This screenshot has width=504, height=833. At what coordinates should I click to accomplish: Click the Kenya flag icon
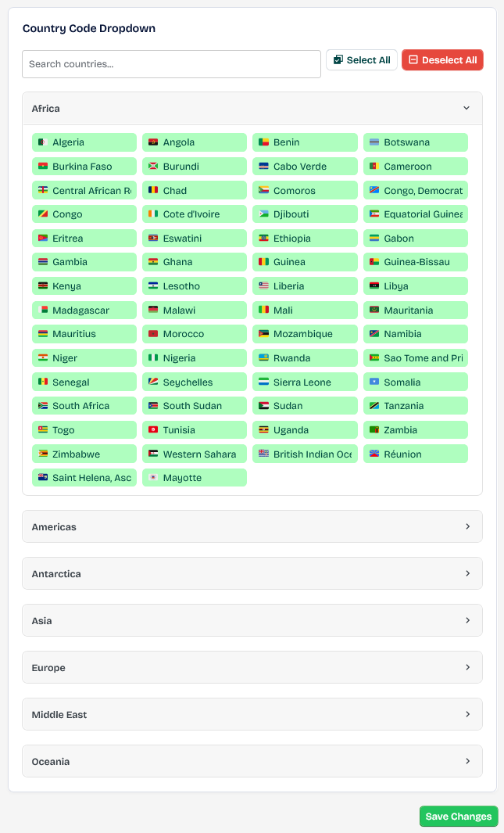click(43, 286)
